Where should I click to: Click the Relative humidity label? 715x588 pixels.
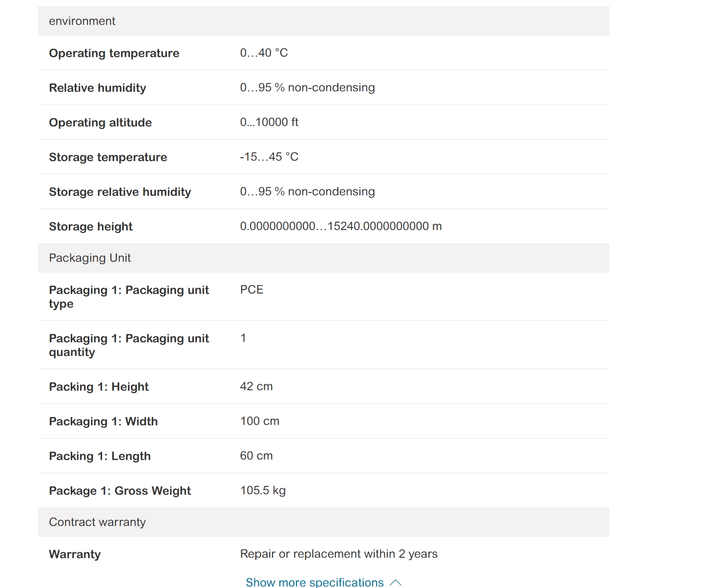pyautogui.click(x=97, y=88)
